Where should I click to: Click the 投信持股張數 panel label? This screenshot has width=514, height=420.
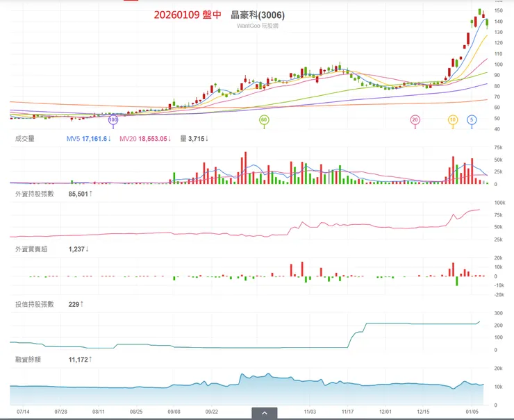pos(35,304)
